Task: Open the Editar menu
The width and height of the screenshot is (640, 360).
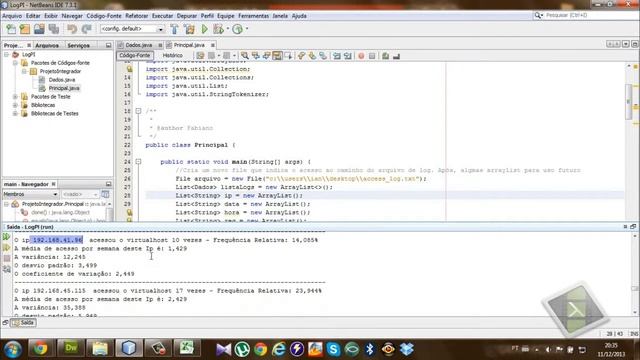Action: 33,16
